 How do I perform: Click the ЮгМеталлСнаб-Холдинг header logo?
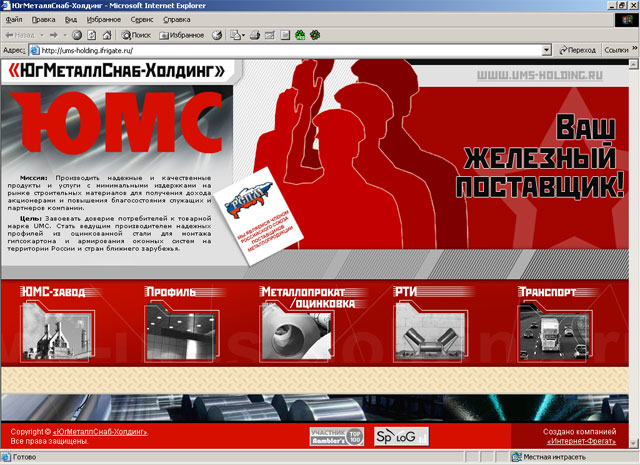117,71
